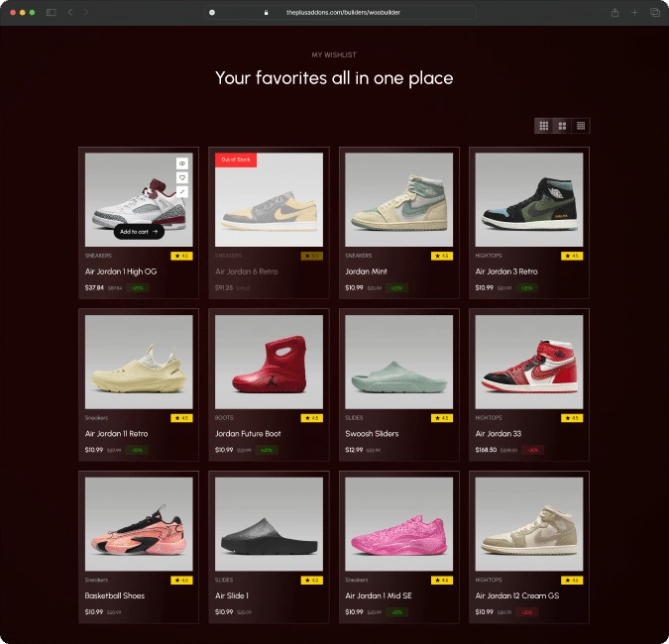
Task: Click the compare icon on Air Jordan 1 High OG
Action: coord(182,191)
